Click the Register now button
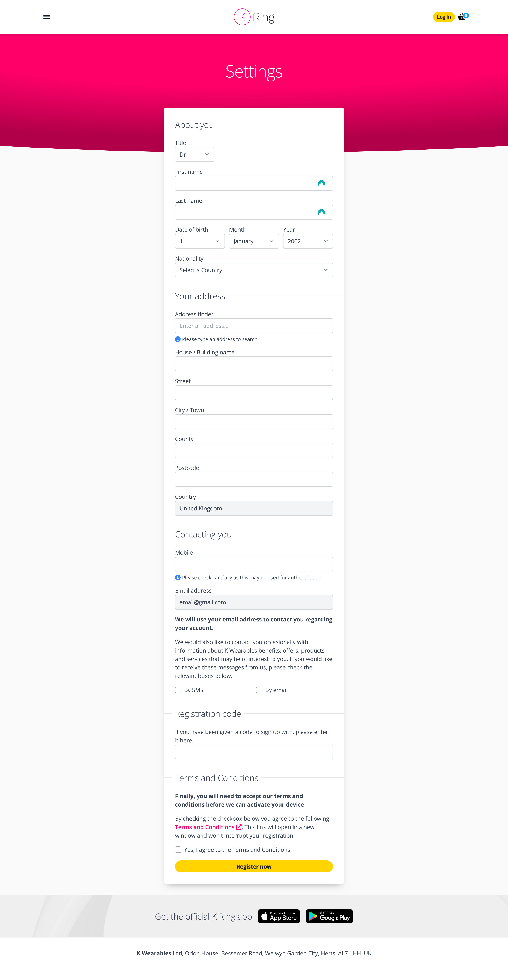This screenshot has height=980, width=508. point(254,867)
